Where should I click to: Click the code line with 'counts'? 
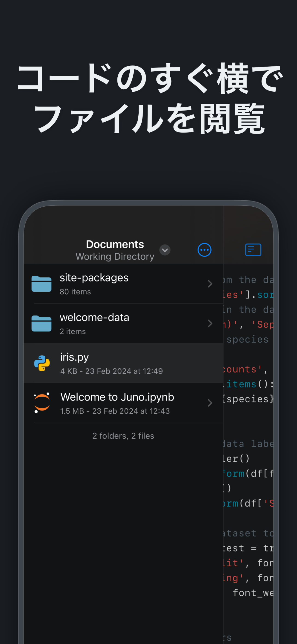[x=245, y=369]
